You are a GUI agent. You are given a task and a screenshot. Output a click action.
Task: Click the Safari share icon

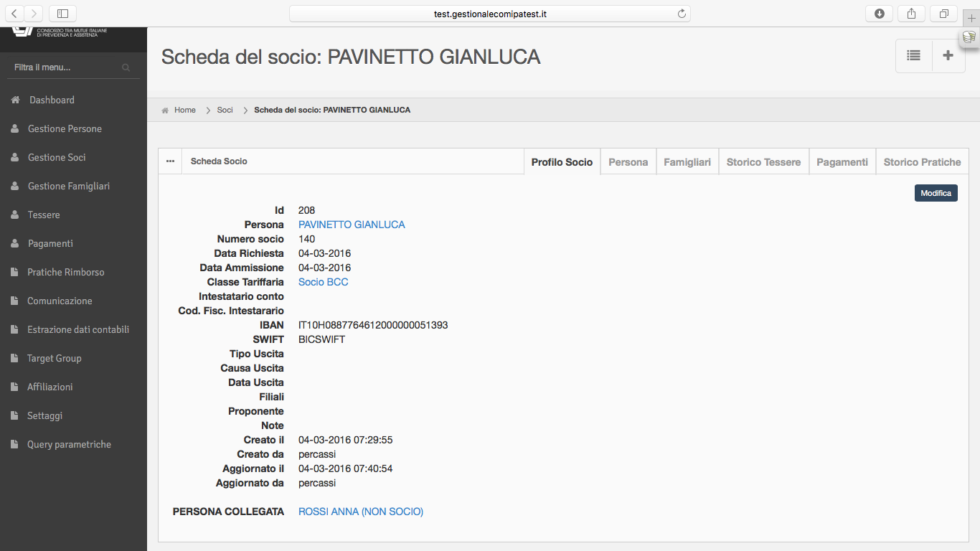click(x=912, y=14)
